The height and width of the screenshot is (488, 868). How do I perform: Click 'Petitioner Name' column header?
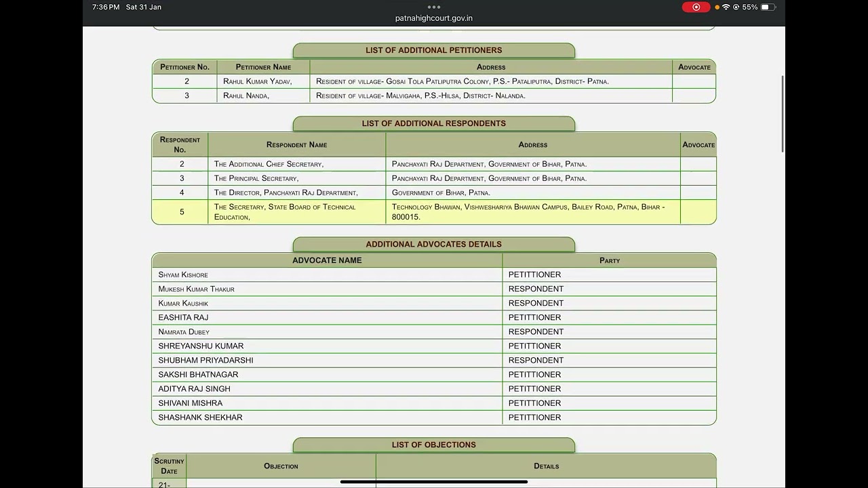(x=263, y=67)
